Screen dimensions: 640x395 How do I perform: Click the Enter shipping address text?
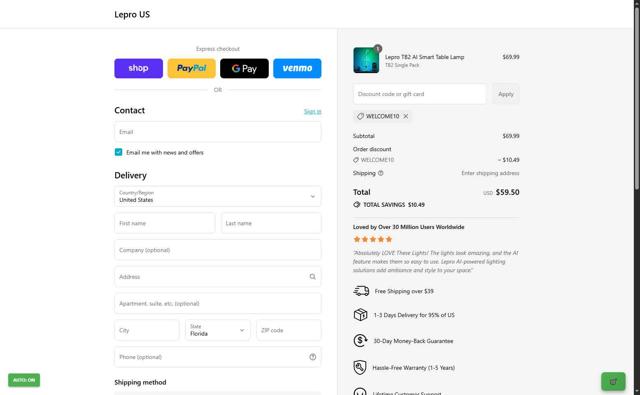490,173
